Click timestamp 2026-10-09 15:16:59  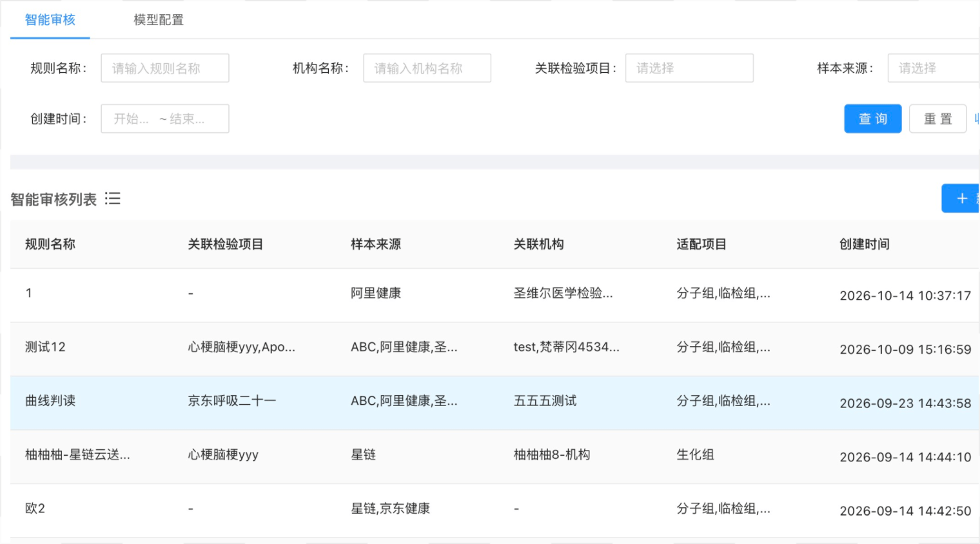tap(905, 350)
